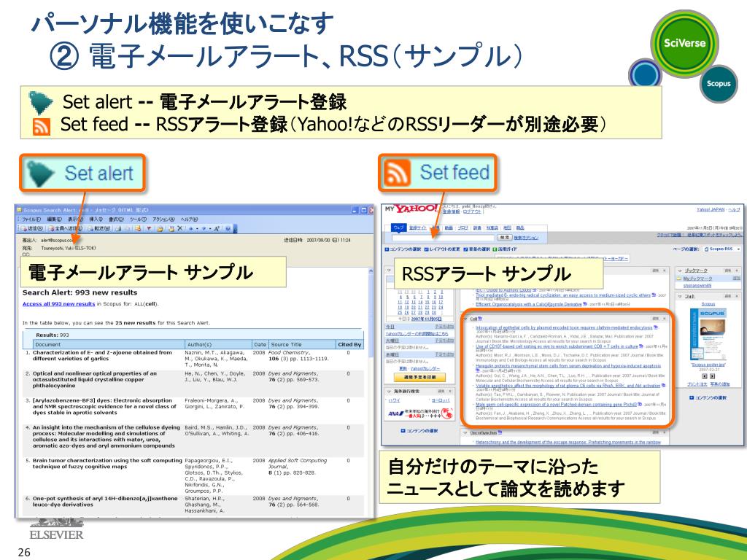This screenshot has height=560, width=747.
Task: Open the 書式 menu in the mail window
Action: (x=116, y=219)
